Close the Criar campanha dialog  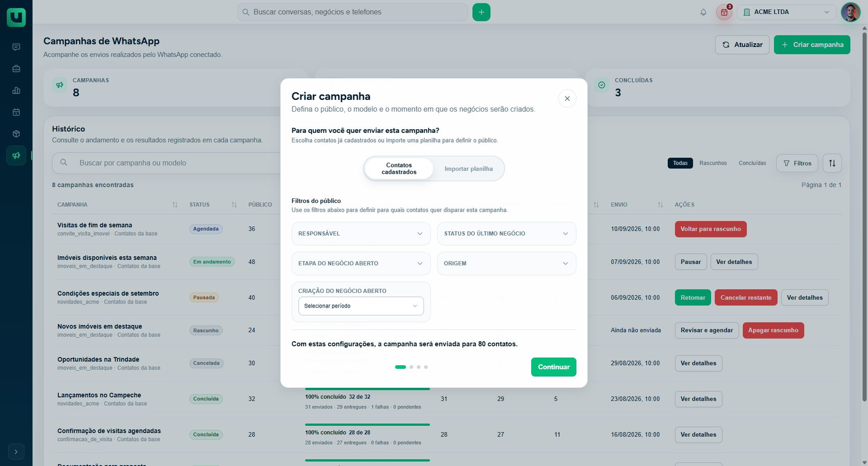(567, 99)
